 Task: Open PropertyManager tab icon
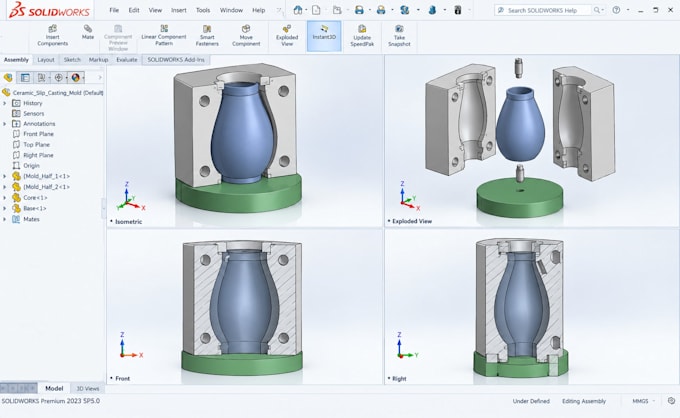[25, 78]
